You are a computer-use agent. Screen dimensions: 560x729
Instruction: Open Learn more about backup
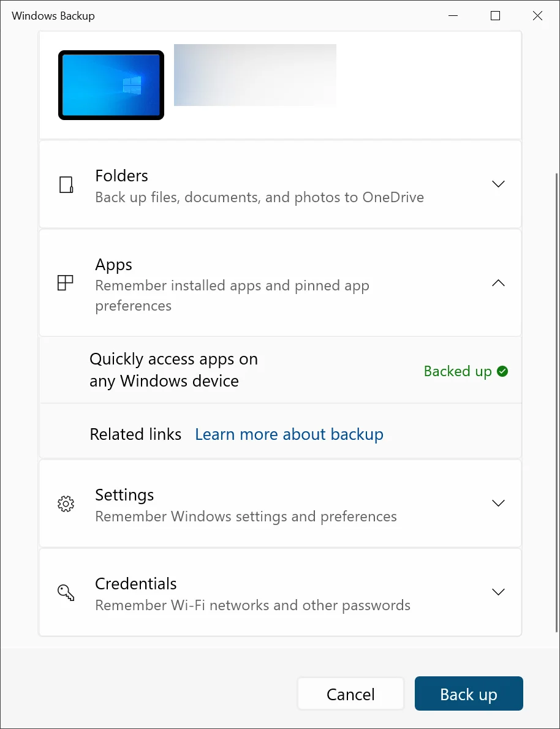pos(289,434)
